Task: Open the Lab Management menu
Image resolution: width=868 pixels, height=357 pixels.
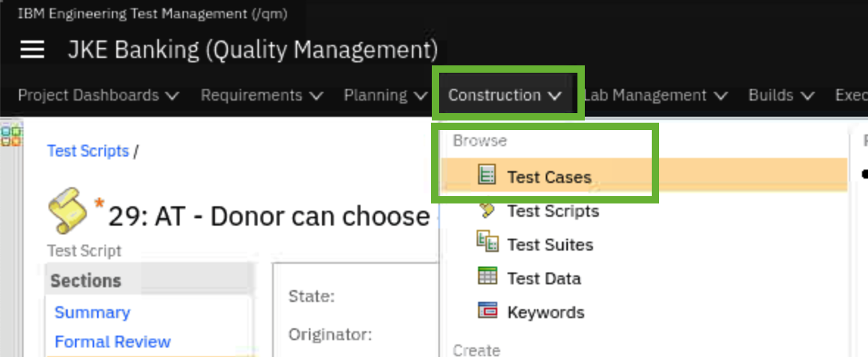Action: (655, 95)
